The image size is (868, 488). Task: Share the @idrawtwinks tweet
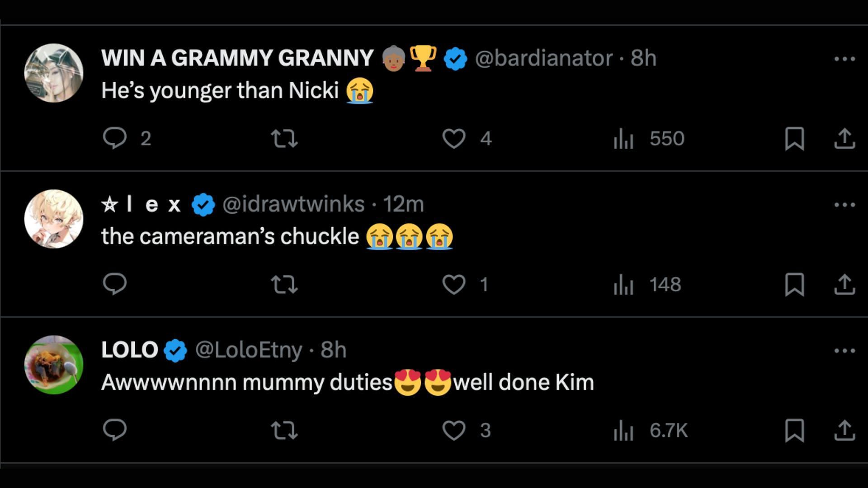pyautogui.click(x=844, y=284)
